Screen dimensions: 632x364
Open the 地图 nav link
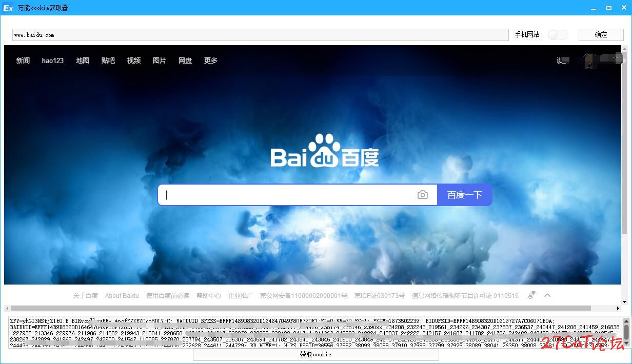[x=83, y=60]
